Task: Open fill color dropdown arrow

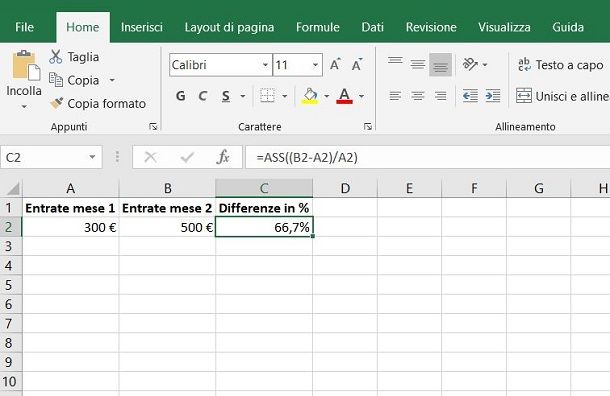Action: pos(327,96)
